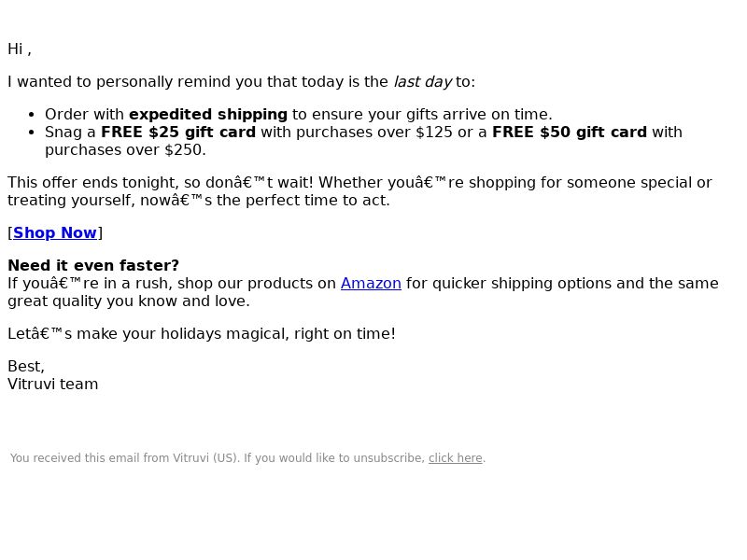The width and height of the screenshot is (747, 560).
Task: Click the 'Hi ,' greeting line
Action: click(20, 49)
